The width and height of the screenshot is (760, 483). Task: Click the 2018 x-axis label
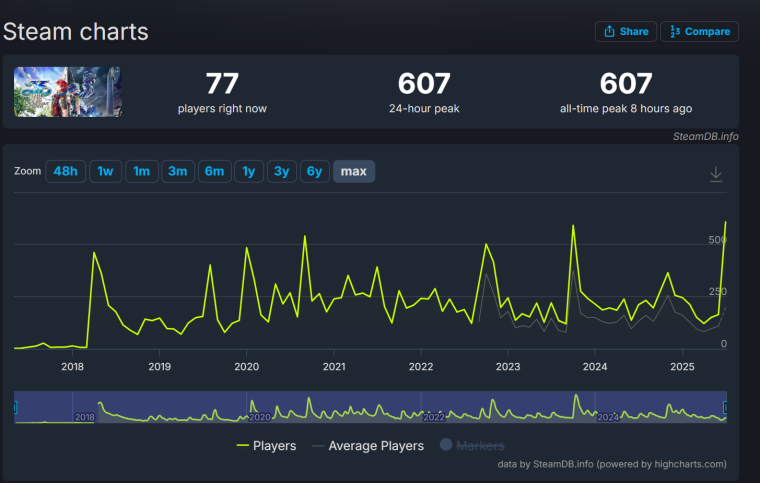click(72, 367)
